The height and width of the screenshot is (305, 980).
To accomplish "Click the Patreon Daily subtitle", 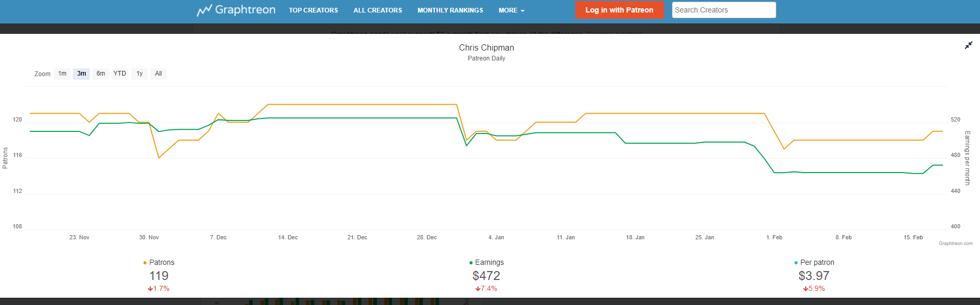I will tap(487, 58).
